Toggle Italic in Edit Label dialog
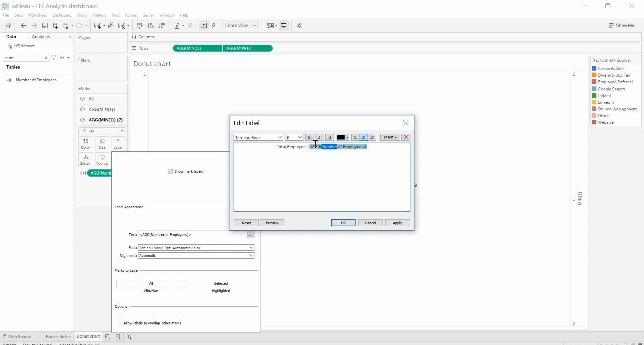The image size is (644, 345). [x=319, y=137]
